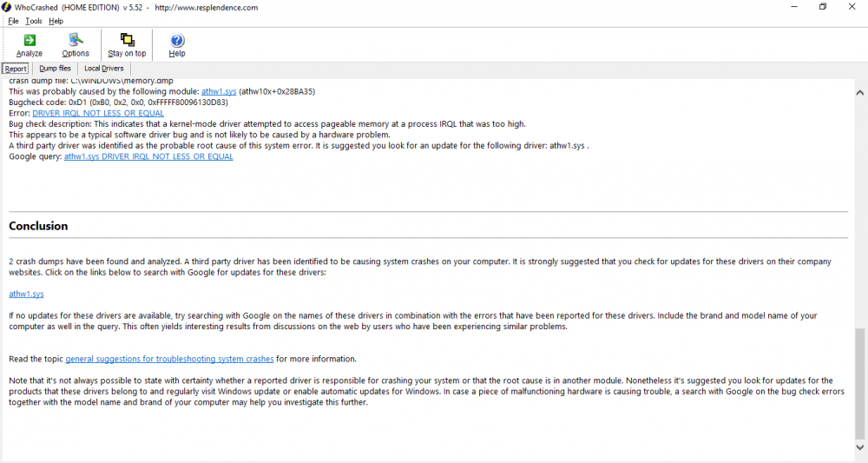Open the Tools menu
Image resolution: width=868 pixels, height=463 pixels.
tap(34, 21)
